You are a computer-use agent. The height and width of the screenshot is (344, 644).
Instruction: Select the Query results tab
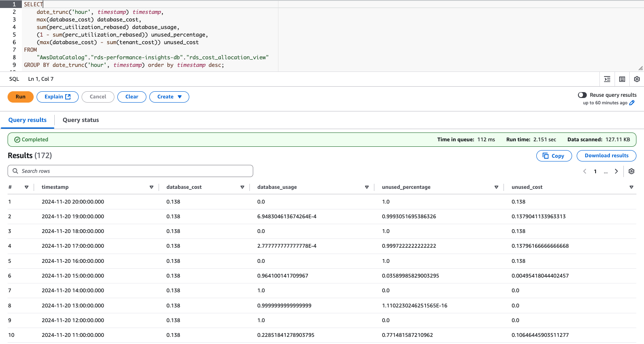(x=27, y=120)
